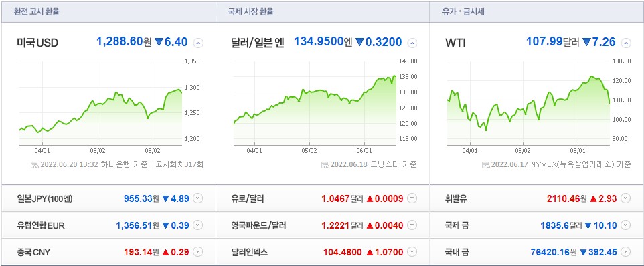Expand the 영국파운드/달러 row
This screenshot has width=644, height=266.
click(412, 225)
